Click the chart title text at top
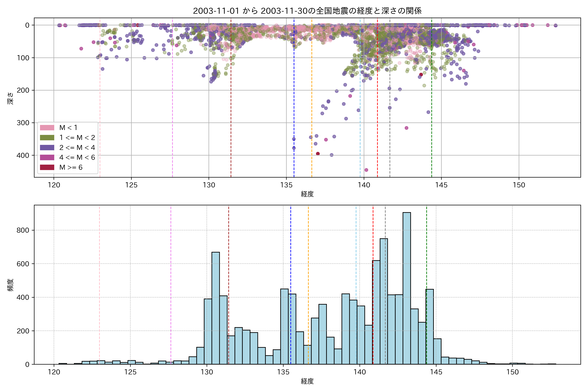 [307, 11]
